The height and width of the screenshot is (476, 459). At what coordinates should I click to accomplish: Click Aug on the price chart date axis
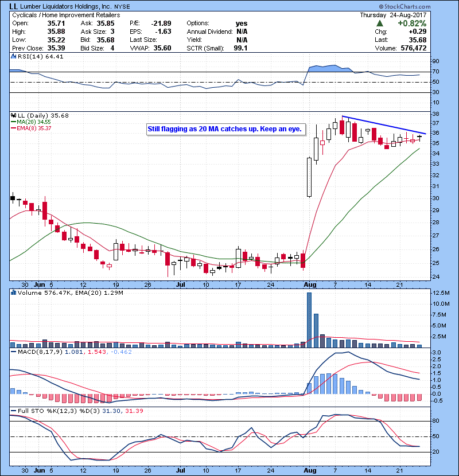pyautogui.click(x=310, y=285)
